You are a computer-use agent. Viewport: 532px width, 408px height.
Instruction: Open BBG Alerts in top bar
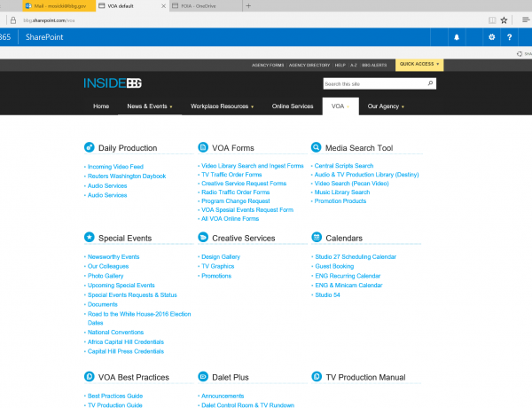tap(374, 65)
